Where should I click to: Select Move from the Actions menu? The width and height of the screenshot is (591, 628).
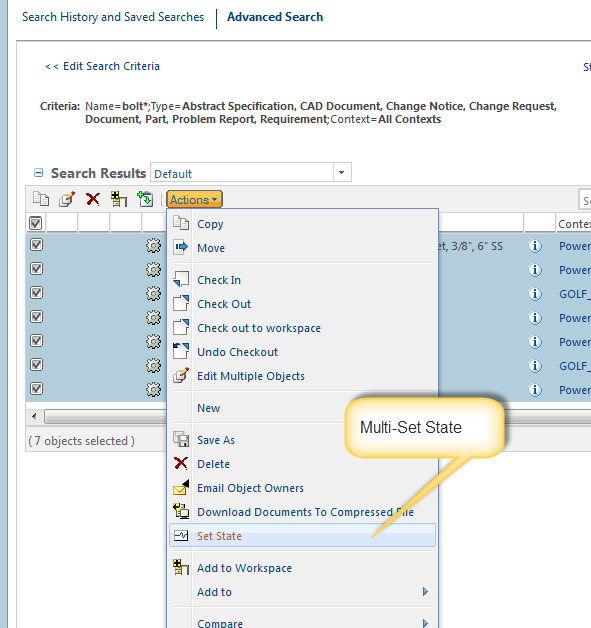click(302, 248)
